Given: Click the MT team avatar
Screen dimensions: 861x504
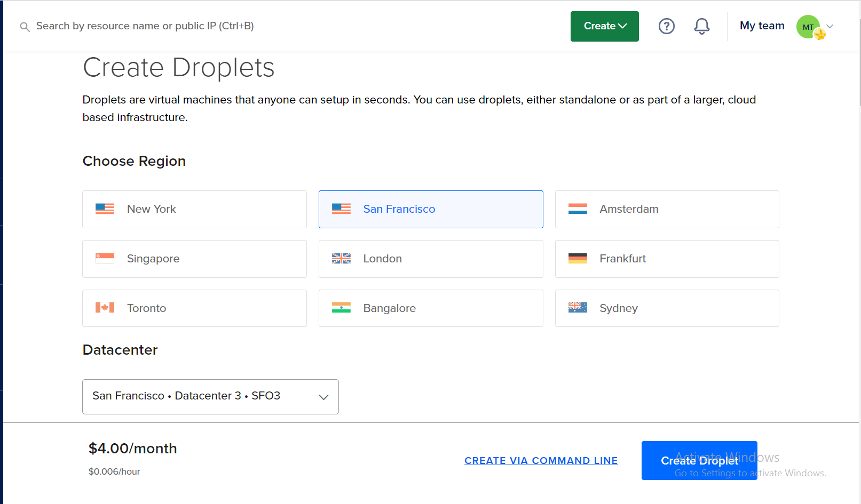Looking at the screenshot, I should [x=808, y=27].
